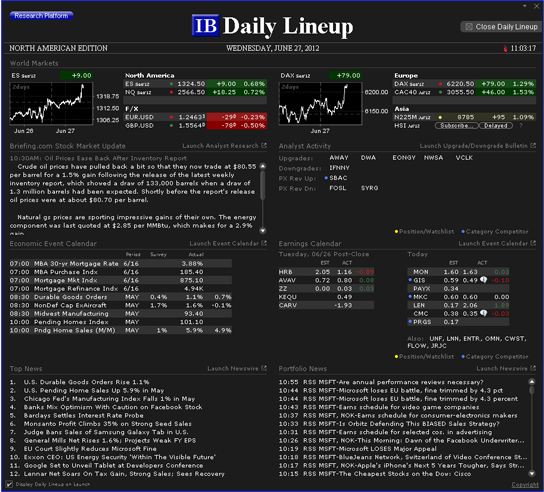This screenshot has width=544, height=492.
Task: Click the speech bubble icon next to CMC
Action: [x=484, y=313]
